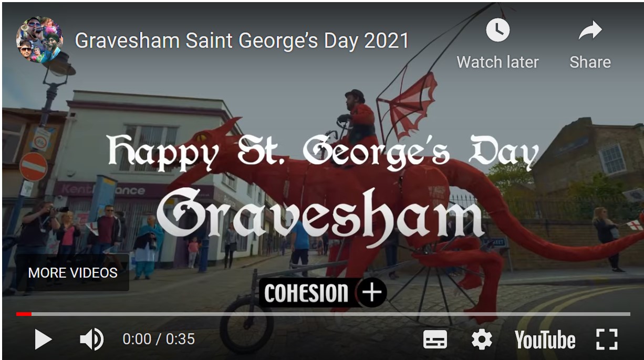
Task: Click the Cohesion plus logo overlay
Action: (323, 293)
